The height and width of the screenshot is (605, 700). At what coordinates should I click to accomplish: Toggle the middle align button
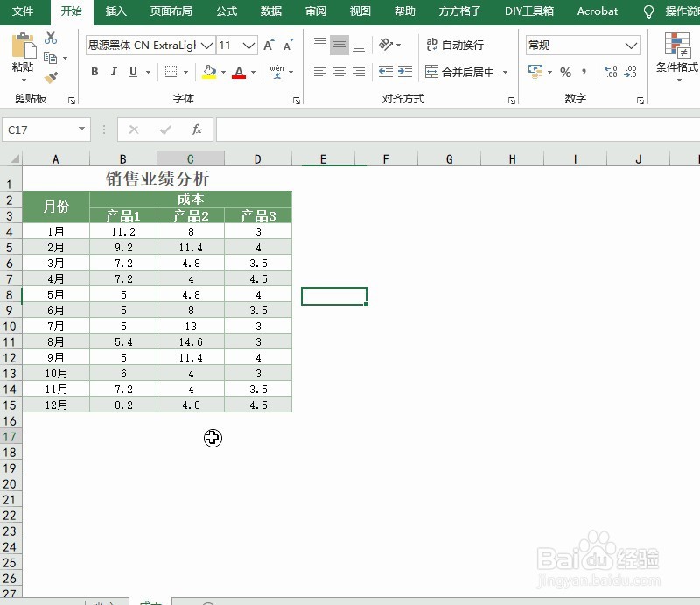339,46
